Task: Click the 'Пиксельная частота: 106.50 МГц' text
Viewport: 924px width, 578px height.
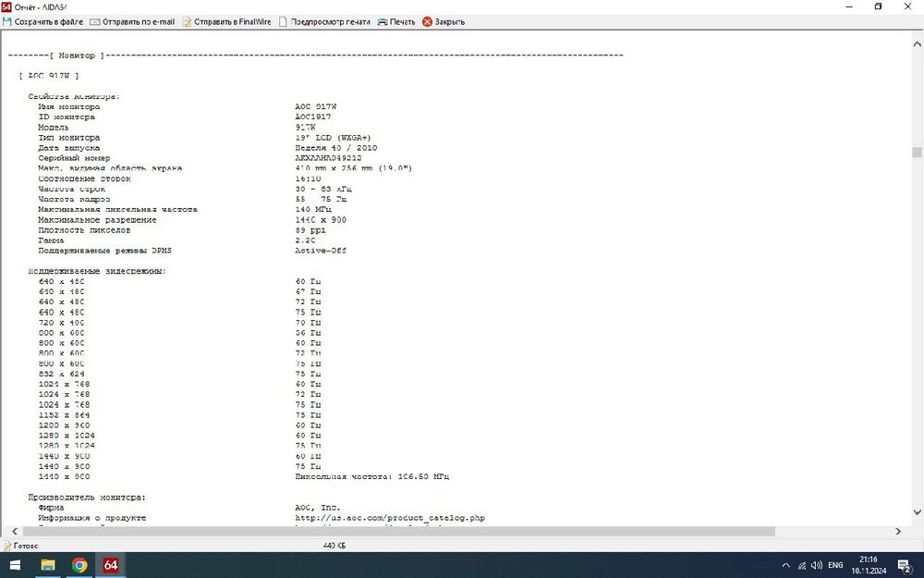Action: point(371,476)
